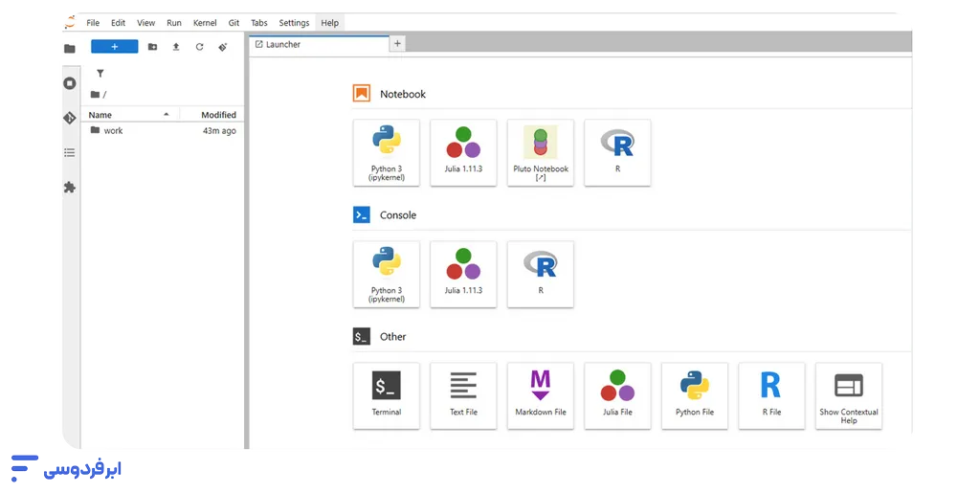Open the Running Terminals and Kernels sidebar icon
This screenshot has height=493, width=980.
point(69,83)
